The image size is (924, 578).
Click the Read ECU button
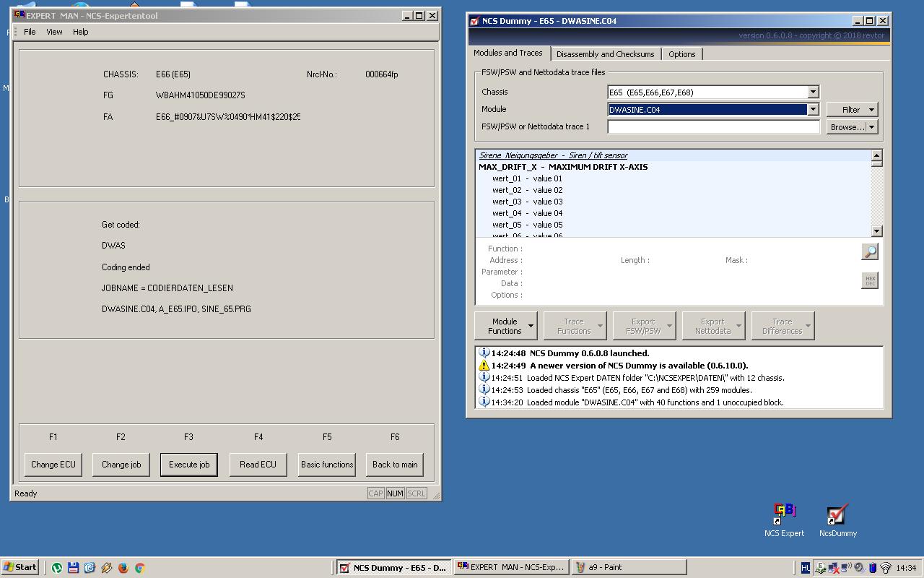pyautogui.click(x=258, y=465)
